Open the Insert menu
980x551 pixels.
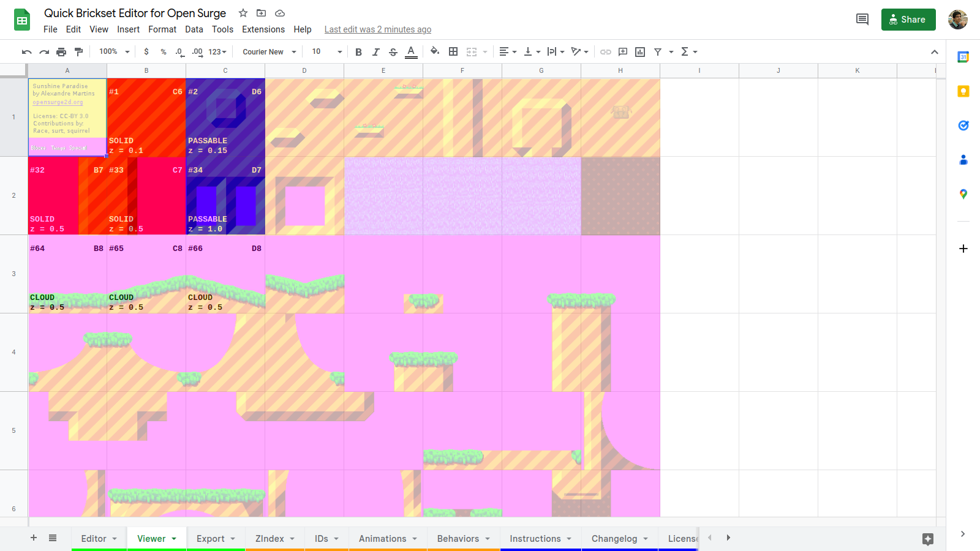(x=129, y=29)
